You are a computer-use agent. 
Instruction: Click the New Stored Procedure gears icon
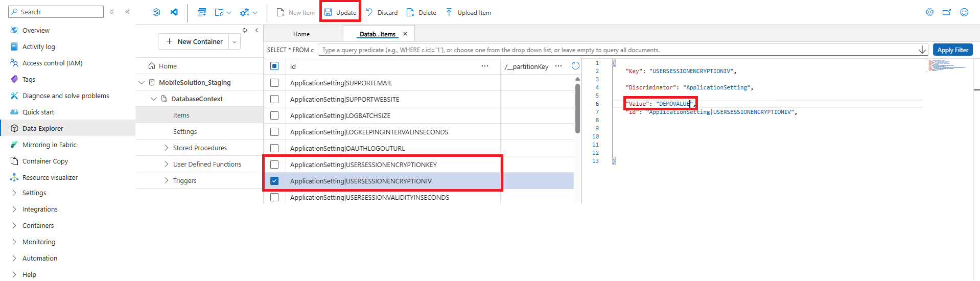click(245, 12)
